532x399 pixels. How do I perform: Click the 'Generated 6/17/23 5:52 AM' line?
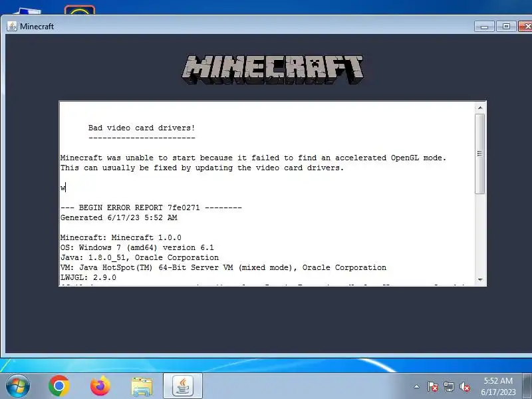119,217
